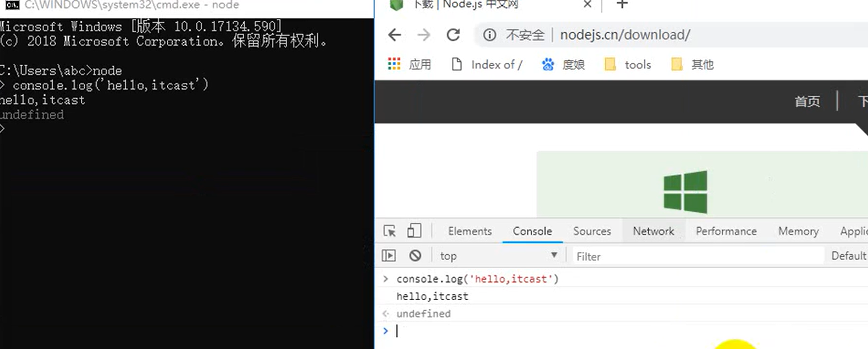Click the undefined line in cmd window
The image size is (868, 349).
32,115
